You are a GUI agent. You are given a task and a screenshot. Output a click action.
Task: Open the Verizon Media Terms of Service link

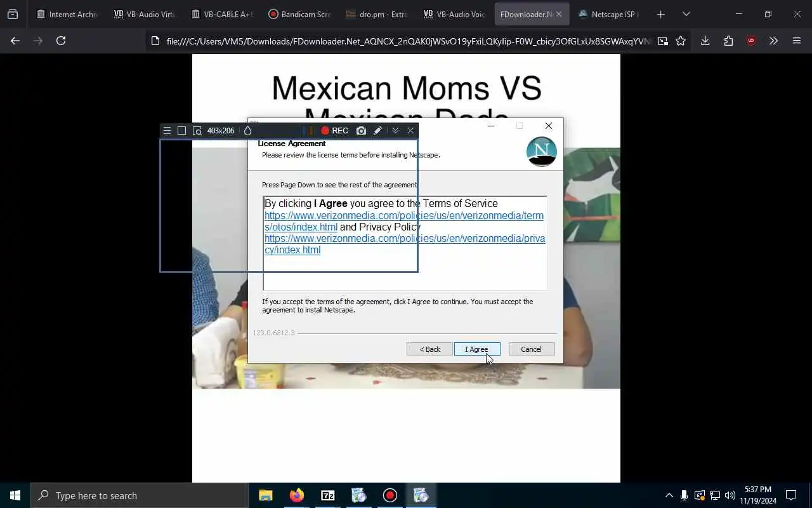coord(403,221)
